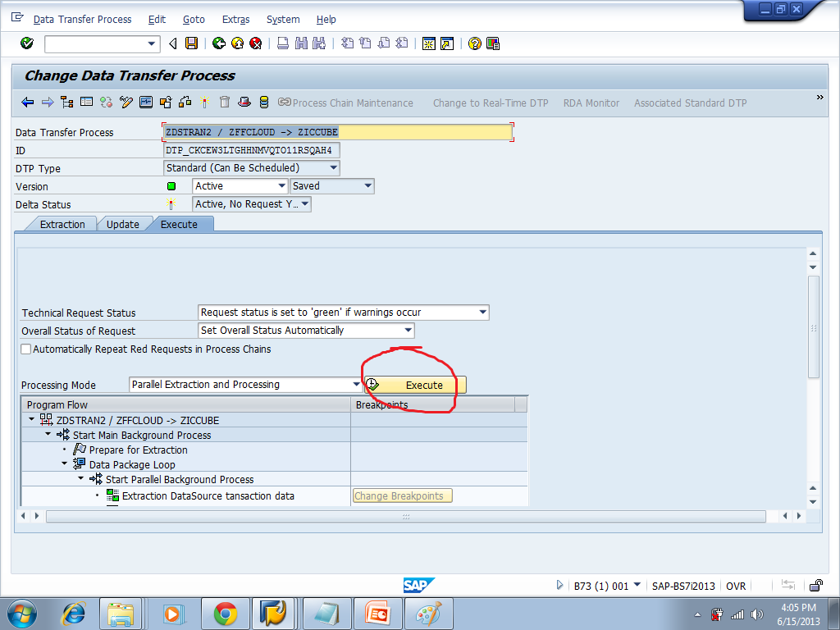Open SAP Help via the question mark icon
Viewport: 840px width, 630px height.
click(x=474, y=43)
